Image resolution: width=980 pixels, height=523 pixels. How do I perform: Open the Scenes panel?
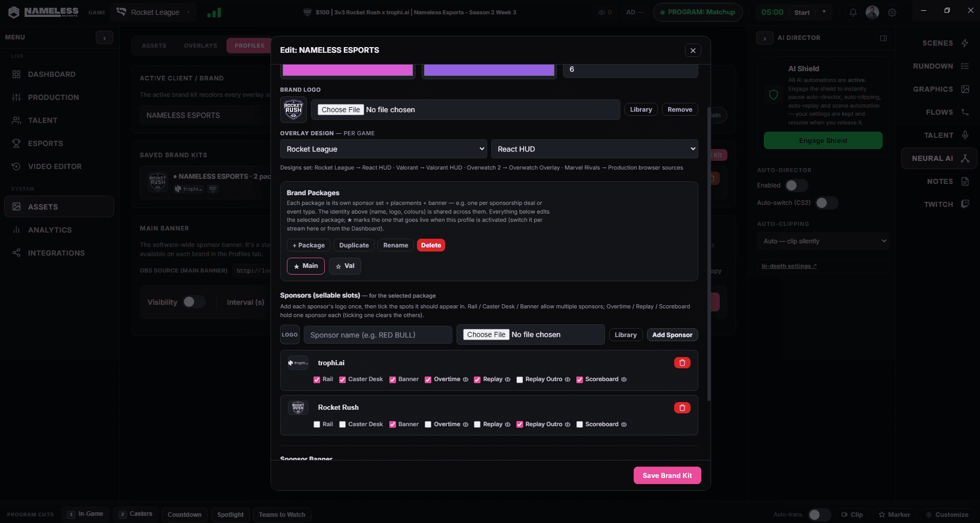pos(945,43)
